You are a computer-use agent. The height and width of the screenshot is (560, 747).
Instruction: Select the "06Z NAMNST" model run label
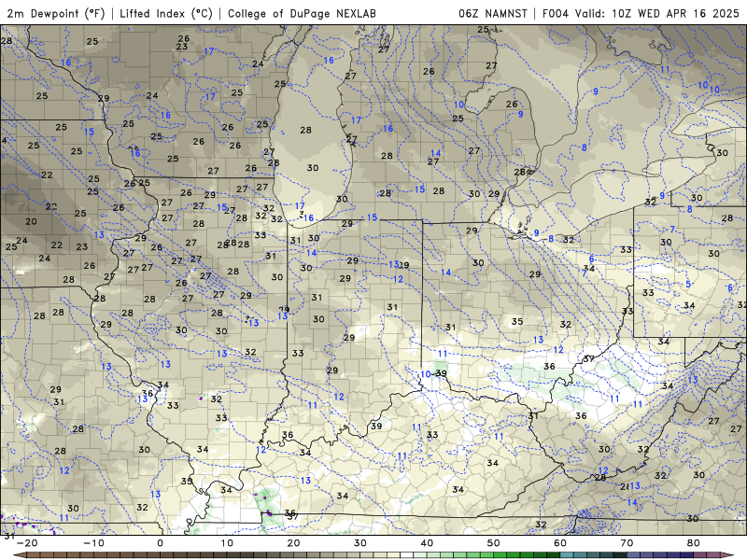(493, 13)
